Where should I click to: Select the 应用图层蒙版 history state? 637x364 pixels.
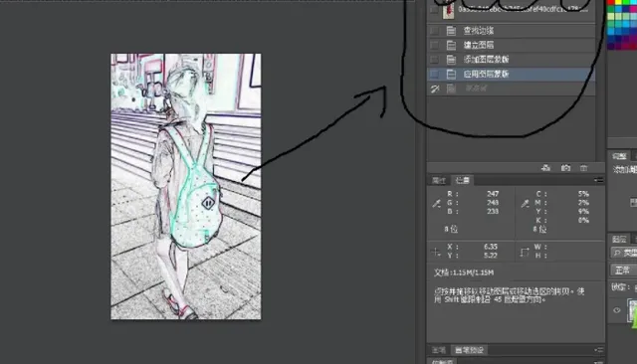(511, 74)
